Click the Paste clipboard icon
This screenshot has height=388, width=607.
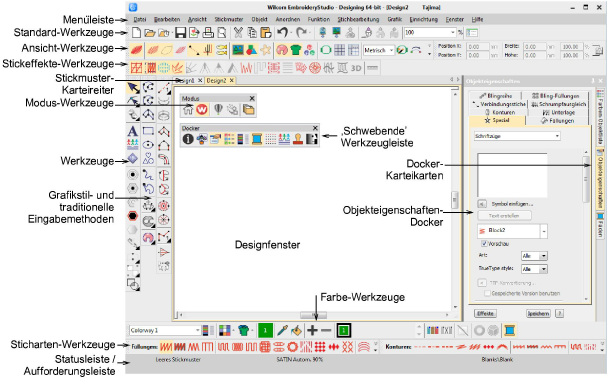tap(266, 33)
